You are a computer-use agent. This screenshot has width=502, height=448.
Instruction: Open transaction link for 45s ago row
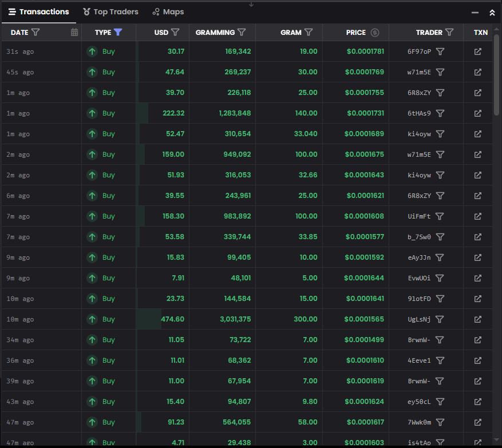coord(477,72)
